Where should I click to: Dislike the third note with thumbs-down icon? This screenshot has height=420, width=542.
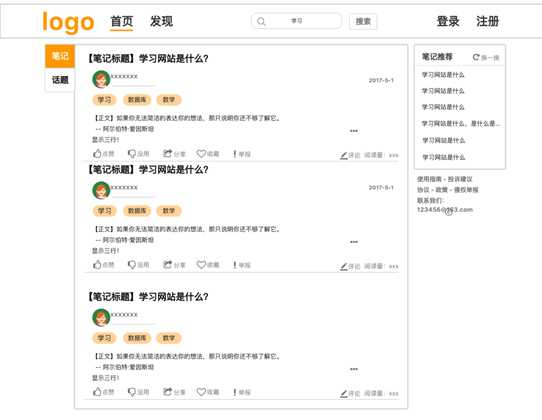(132, 392)
